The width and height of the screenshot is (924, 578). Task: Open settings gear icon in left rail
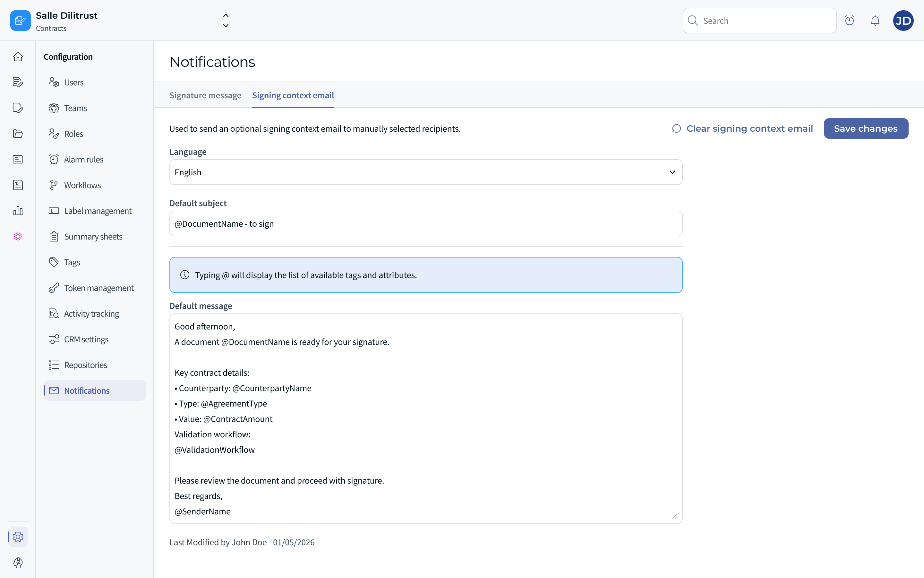click(x=18, y=537)
